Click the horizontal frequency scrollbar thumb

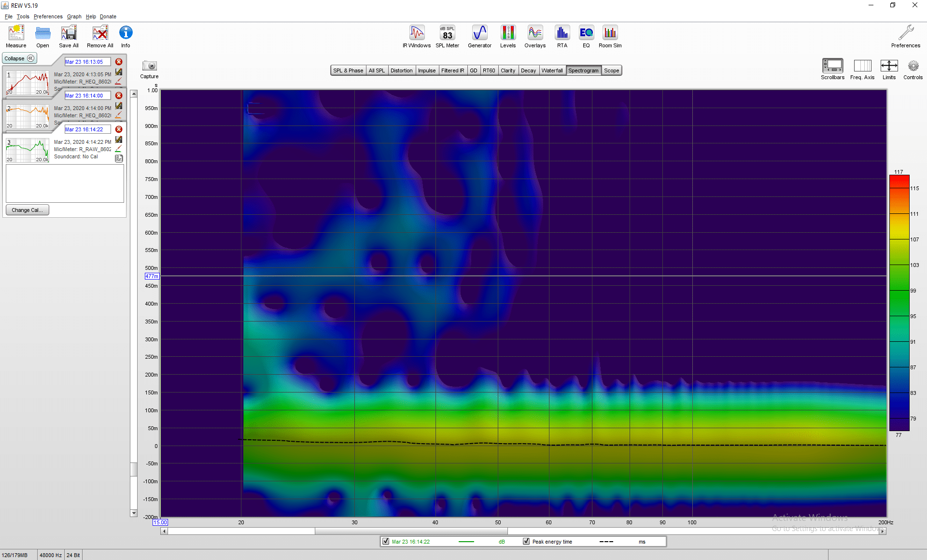coord(411,531)
